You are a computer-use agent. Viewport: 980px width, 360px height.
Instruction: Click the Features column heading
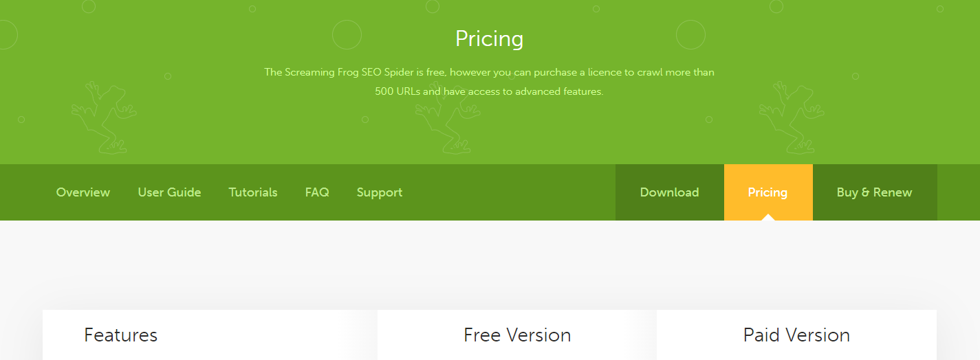click(x=121, y=335)
